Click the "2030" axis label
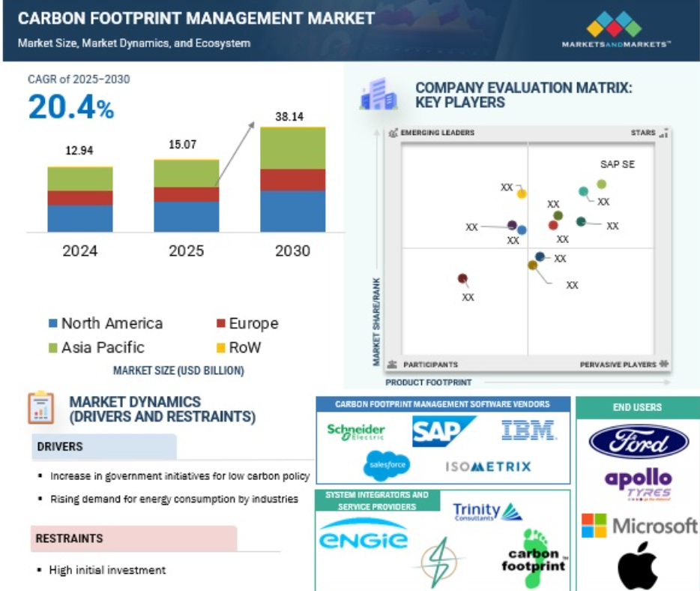This screenshot has height=591, width=700. pyautogui.click(x=292, y=251)
